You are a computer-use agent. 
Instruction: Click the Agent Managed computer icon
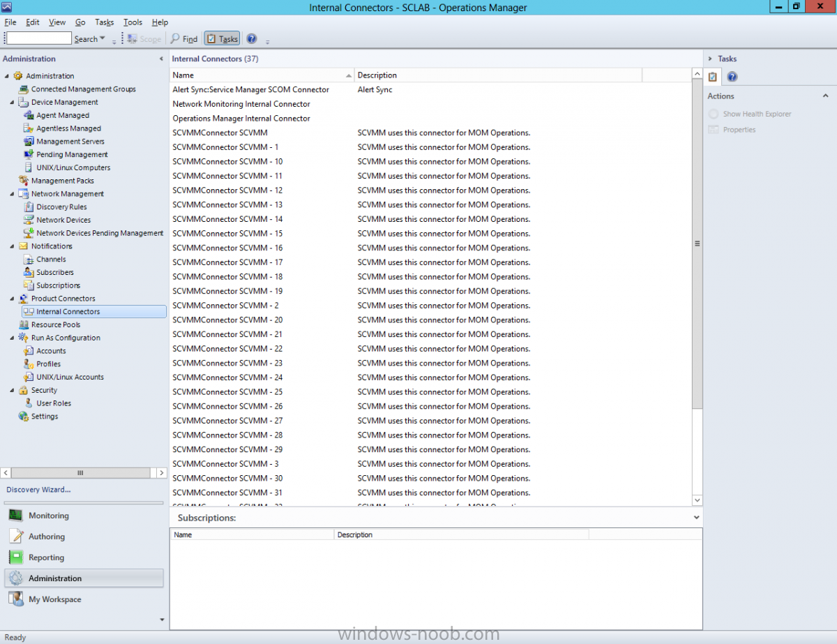[29, 115]
